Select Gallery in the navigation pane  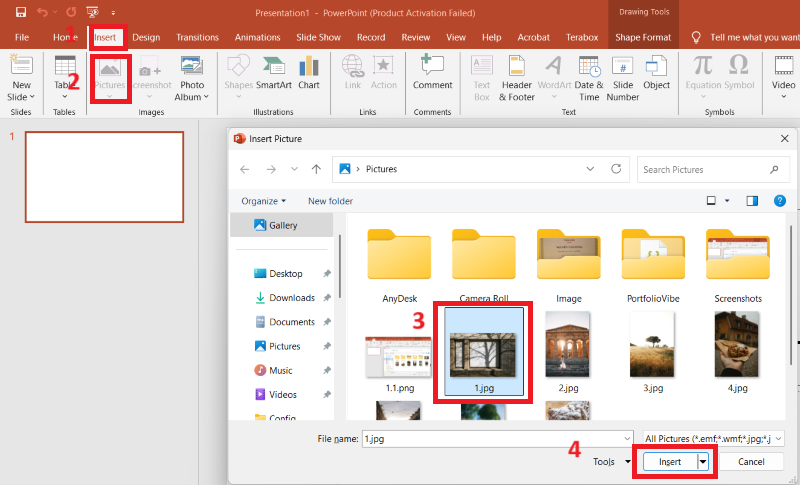[x=282, y=225]
